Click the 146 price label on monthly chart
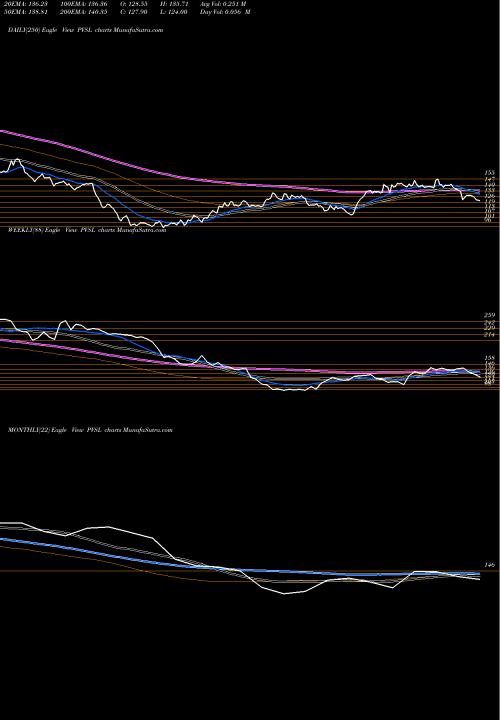500x720 pixels. click(x=489, y=565)
